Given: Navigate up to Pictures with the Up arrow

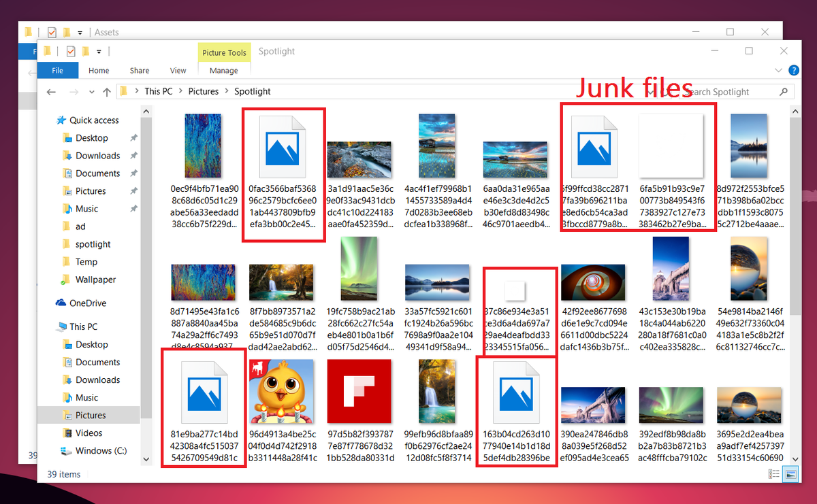Looking at the screenshot, I should click(x=107, y=90).
